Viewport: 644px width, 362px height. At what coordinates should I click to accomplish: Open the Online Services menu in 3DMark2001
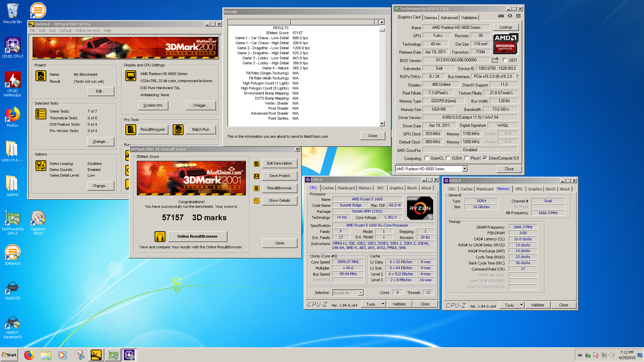[88, 31]
